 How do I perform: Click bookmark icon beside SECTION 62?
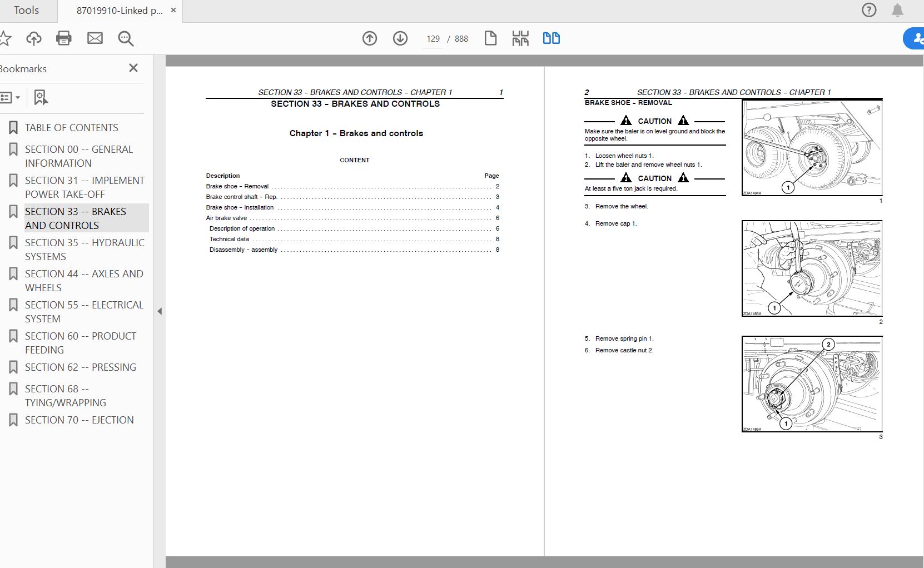pyautogui.click(x=13, y=367)
